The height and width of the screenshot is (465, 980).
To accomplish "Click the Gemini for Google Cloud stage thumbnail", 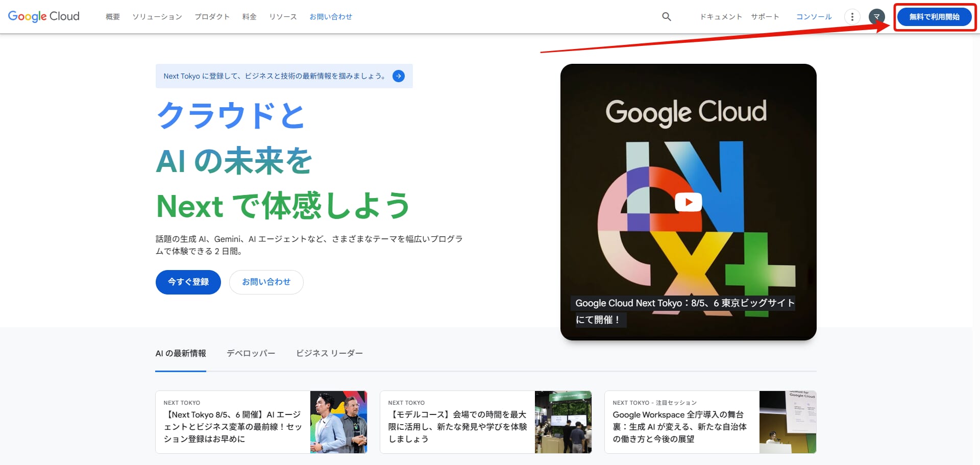I will [x=788, y=422].
